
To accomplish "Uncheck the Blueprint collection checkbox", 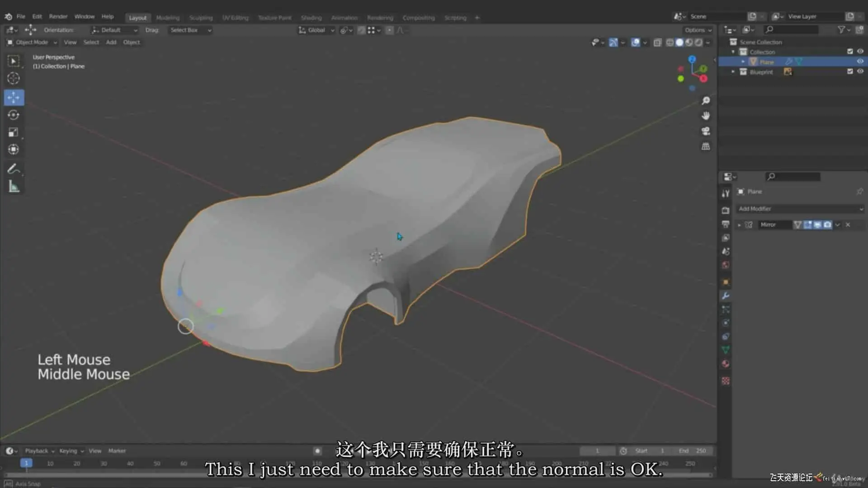I will pos(850,71).
